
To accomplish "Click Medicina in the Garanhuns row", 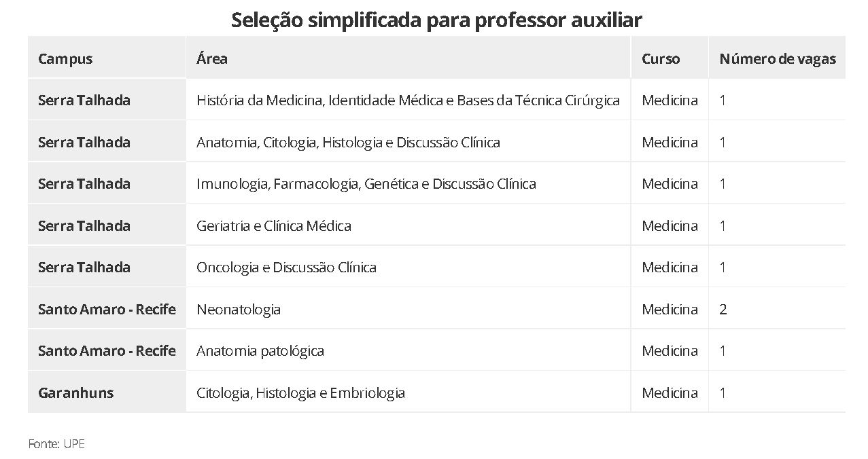I will pos(670,393).
